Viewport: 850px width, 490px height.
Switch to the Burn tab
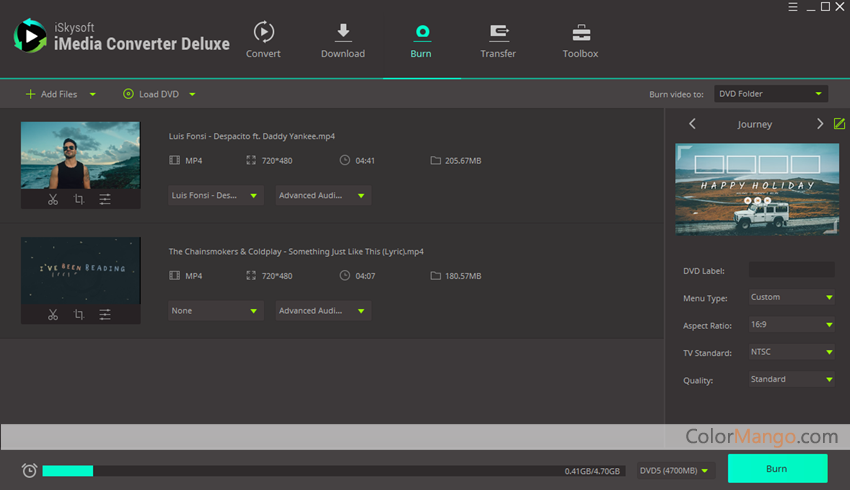pos(421,40)
